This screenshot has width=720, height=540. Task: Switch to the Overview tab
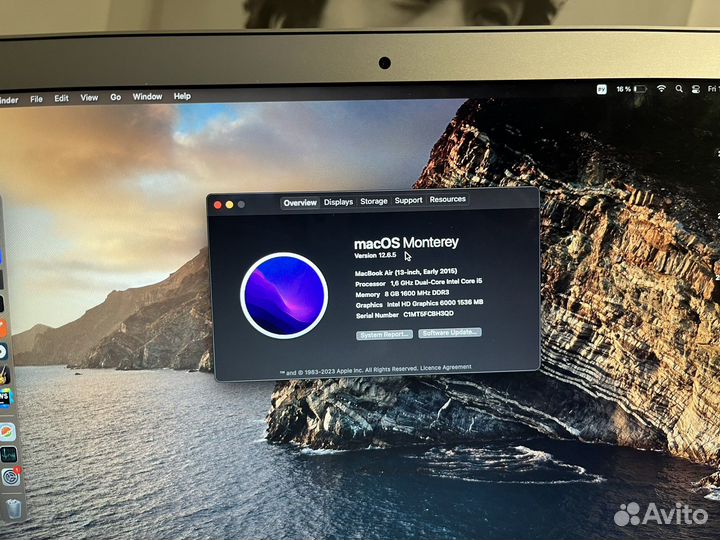[300, 202]
